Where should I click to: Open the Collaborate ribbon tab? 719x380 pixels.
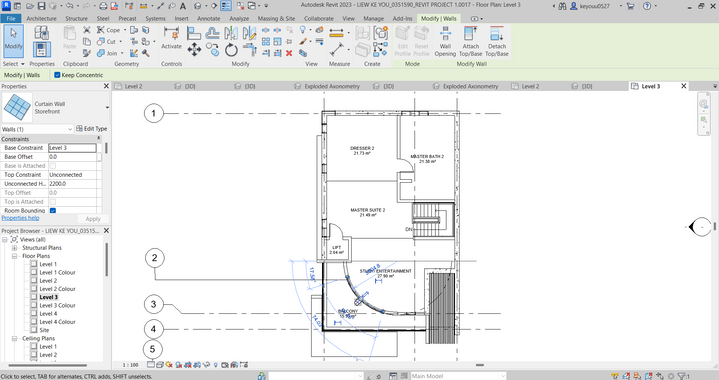point(319,18)
